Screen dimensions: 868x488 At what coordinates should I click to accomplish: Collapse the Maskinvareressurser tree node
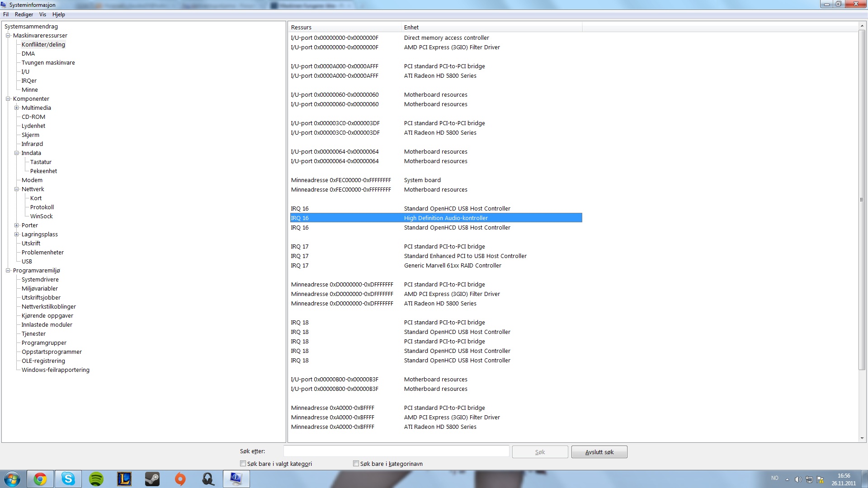point(8,35)
